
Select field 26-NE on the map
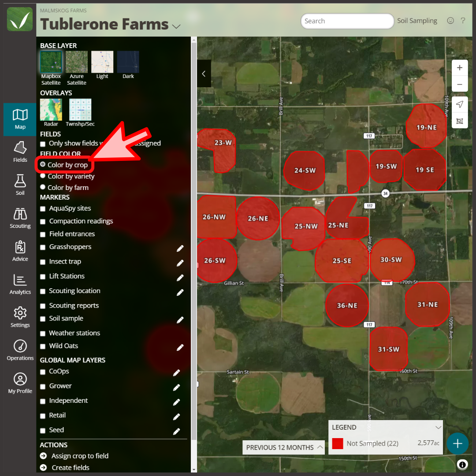[x=258, y=219]
